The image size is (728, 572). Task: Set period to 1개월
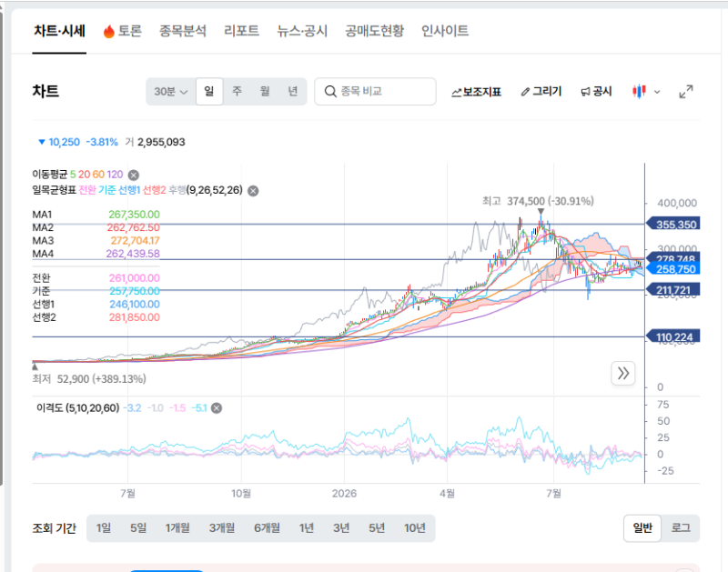click(177, 528)
